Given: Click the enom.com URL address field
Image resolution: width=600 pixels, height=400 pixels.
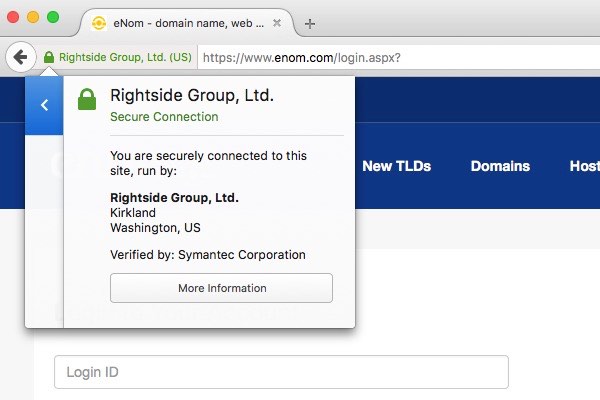Looking at the screenshot, I should pyautogui.click(x=400, y=58).
